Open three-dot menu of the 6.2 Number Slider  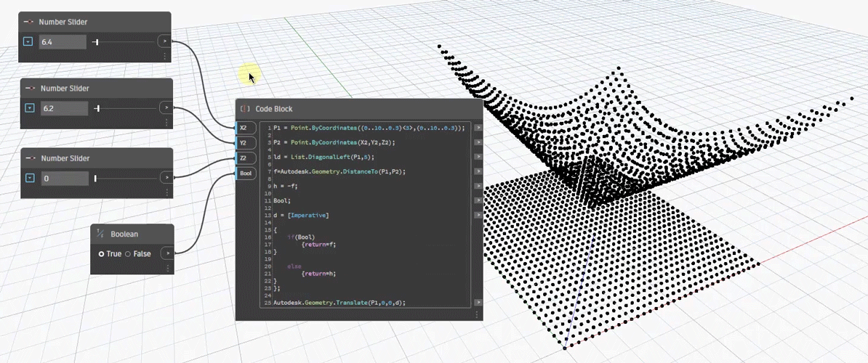166,123
